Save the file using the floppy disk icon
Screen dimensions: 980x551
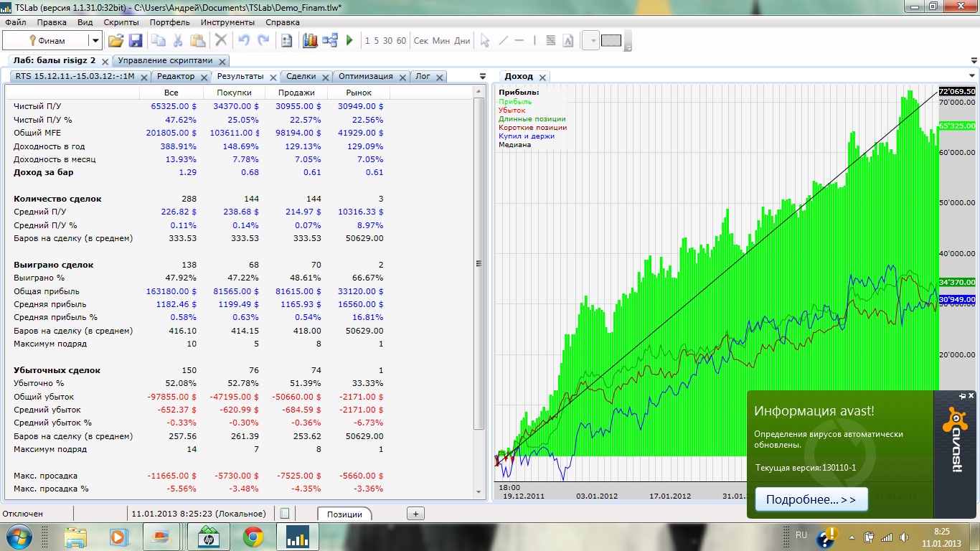(x=135, y=41)
